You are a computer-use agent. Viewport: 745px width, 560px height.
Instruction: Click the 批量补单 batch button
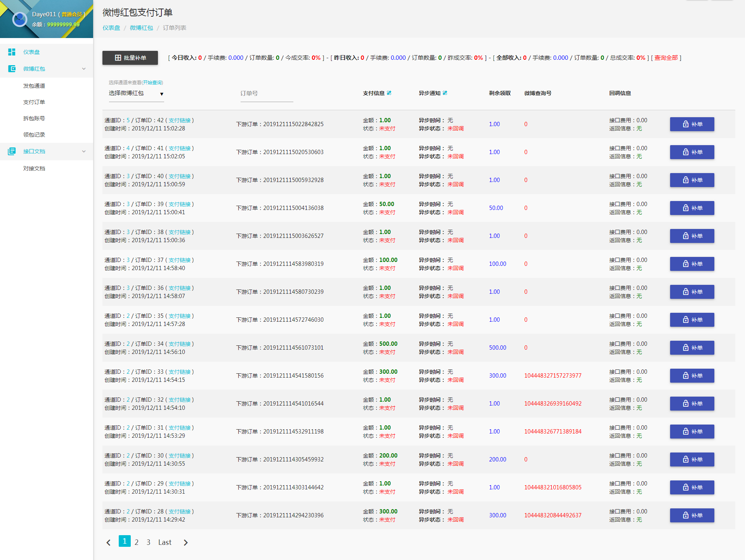(130, 58)
